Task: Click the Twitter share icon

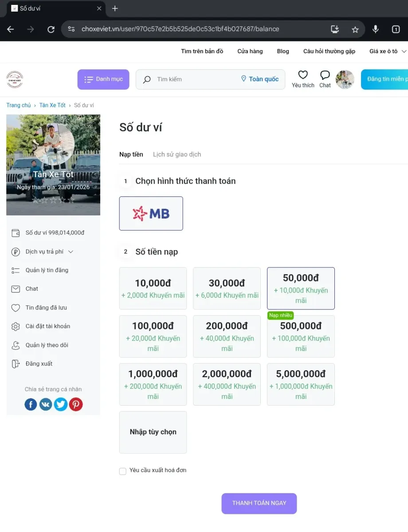Action: (61, 404)
